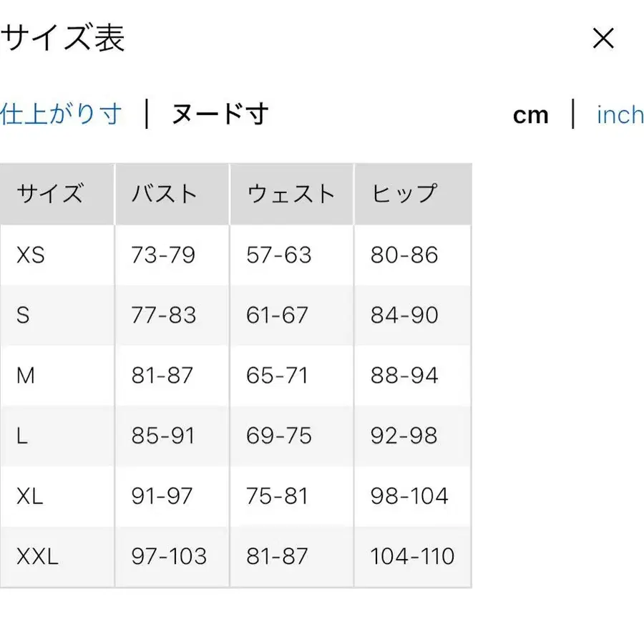This screenshot has height=644, width=644.
Task: Click the バスト column header
Action: 165,193
